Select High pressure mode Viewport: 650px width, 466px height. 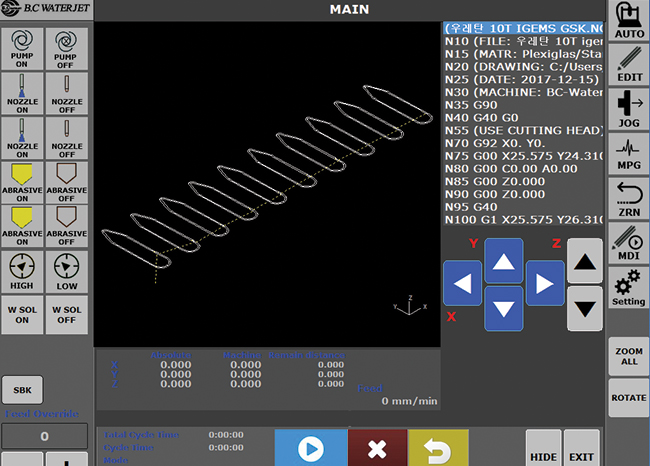(22, 273)
